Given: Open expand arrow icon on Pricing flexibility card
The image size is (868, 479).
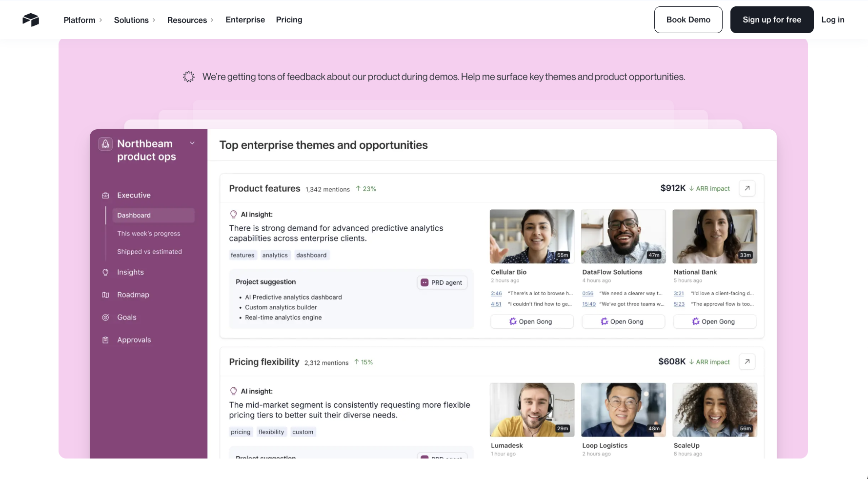Looking at the screenshot, I should click(x=747, y=361).
